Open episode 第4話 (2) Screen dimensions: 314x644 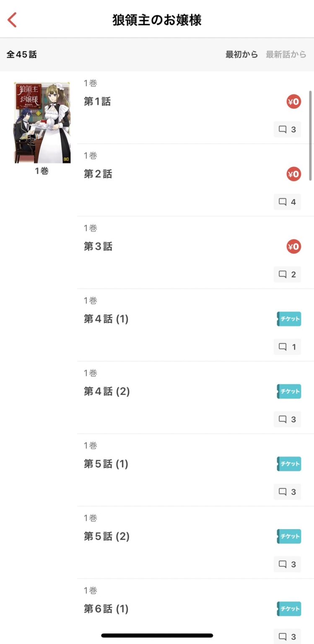[106, 392]
